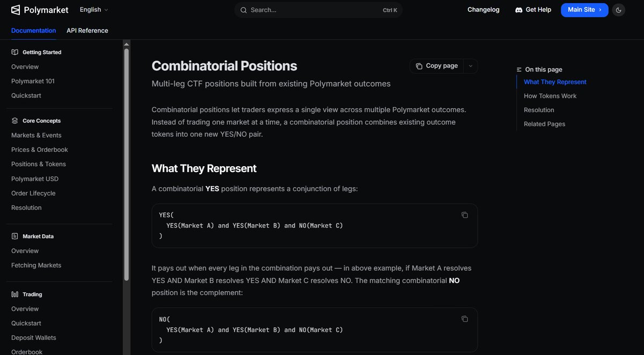Click the Market Data section icon
This screenshot has height=355, width=644.
15,236
